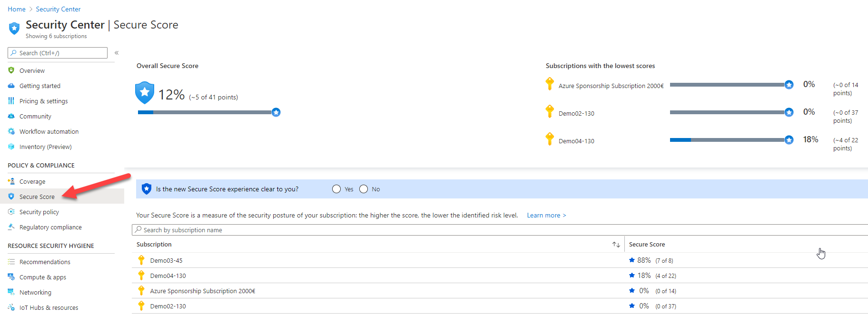Focus the Search (Ctrl+/) sidebar field
Viewport: 868px width, 316px height.
58,53
